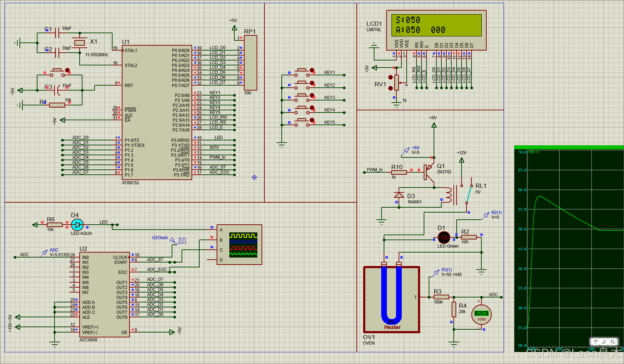Click the INT0 net label on U1

214,148
